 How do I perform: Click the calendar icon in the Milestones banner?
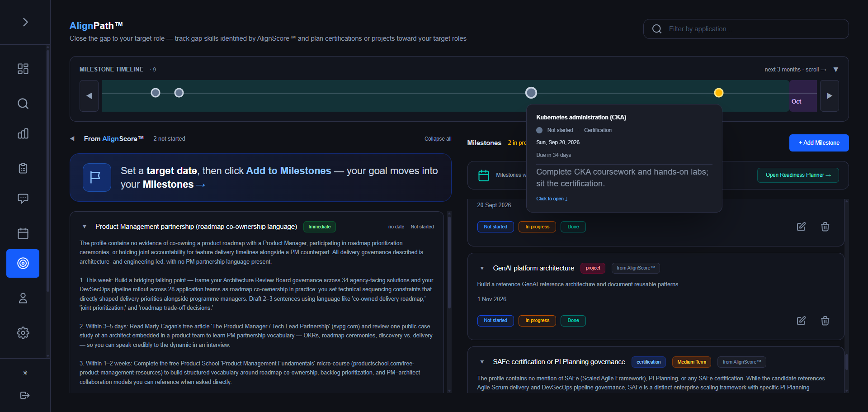tap(484, 175)
